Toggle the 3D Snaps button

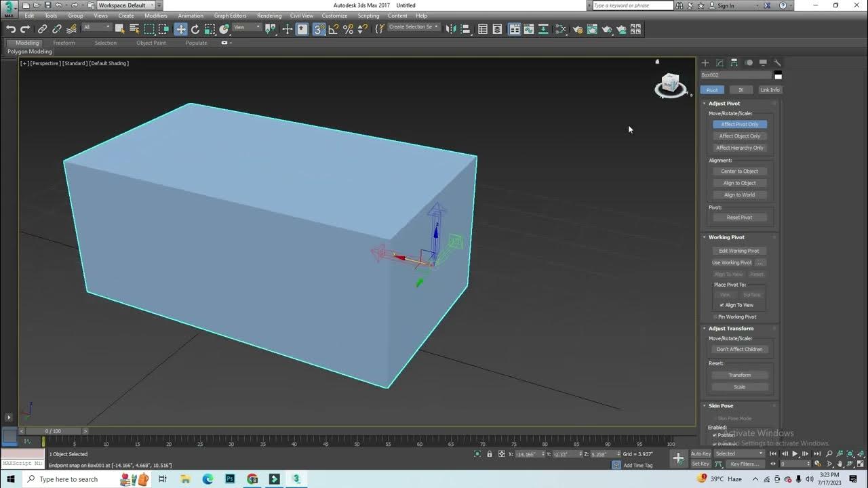coord(319,29)
